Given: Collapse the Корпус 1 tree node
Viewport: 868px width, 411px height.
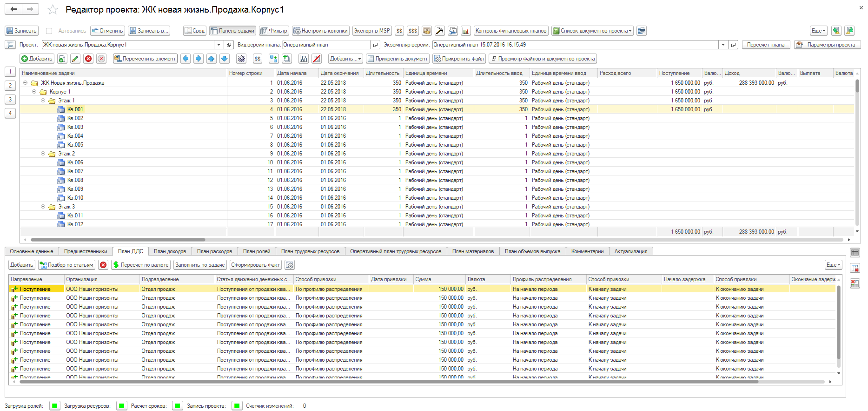Looking at the screenshot, I should coord(34,92).
